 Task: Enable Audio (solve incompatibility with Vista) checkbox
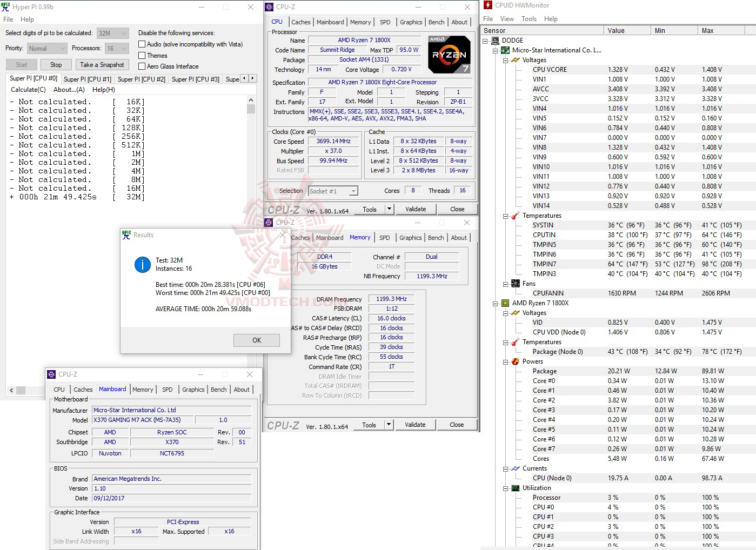click(142, 44)
